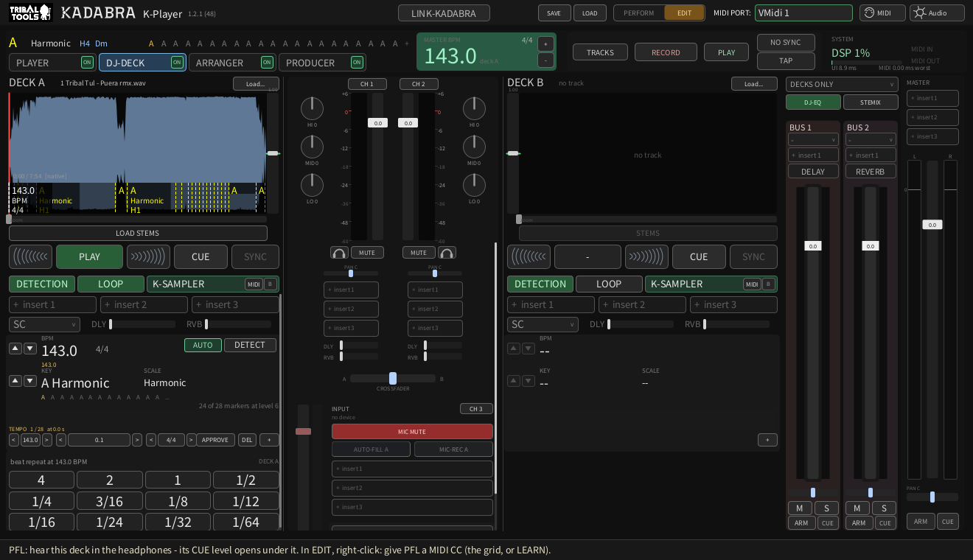The width and height of the screenshot is (973, 560).
Task: Click Deck A backward jog waves icon
Action: pyautogui.click(x=30, y=256)
